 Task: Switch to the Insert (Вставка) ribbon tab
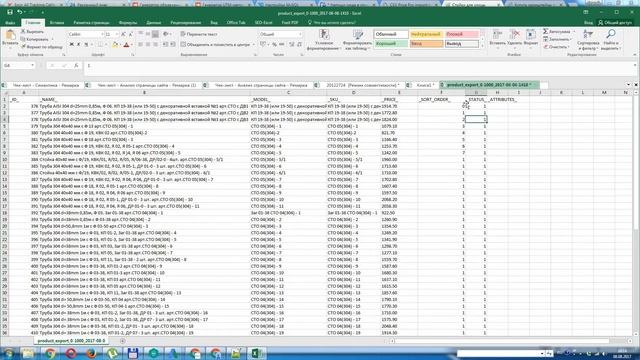point(57,22)
